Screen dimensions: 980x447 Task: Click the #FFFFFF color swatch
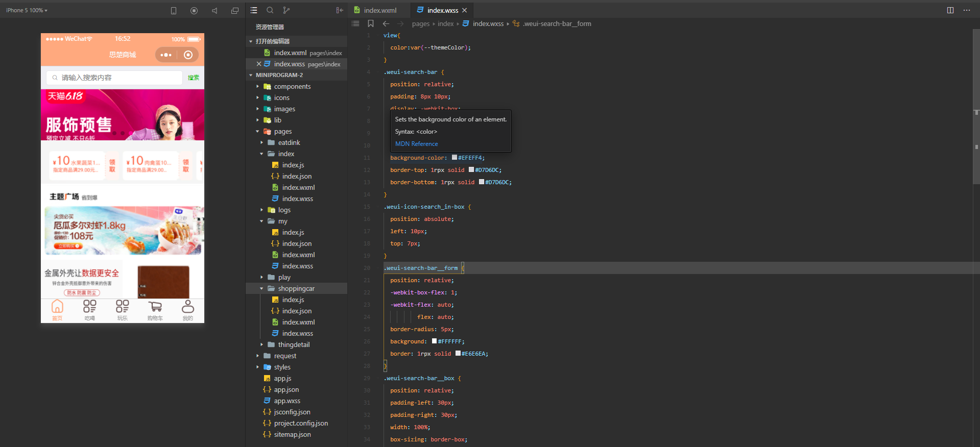[434, 341]
